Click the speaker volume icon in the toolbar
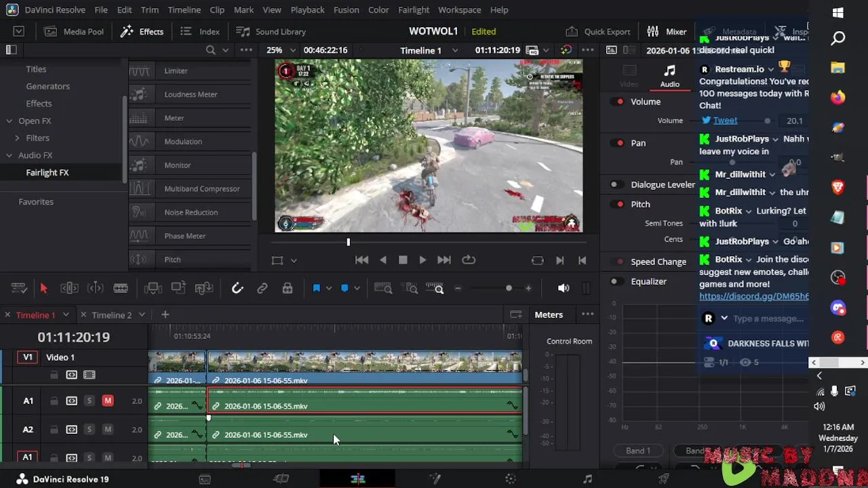 [x=564, y=288]
